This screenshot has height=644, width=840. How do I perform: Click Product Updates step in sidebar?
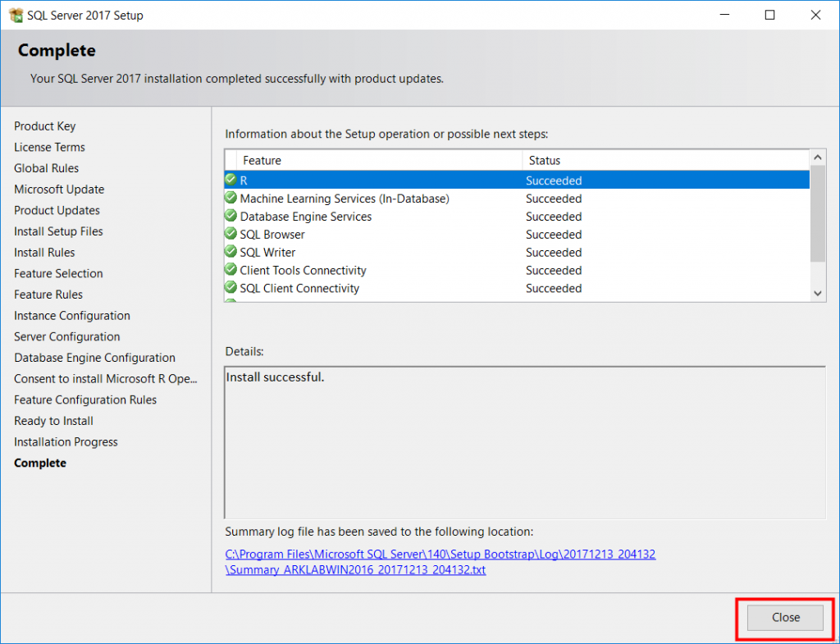point(57,210)
